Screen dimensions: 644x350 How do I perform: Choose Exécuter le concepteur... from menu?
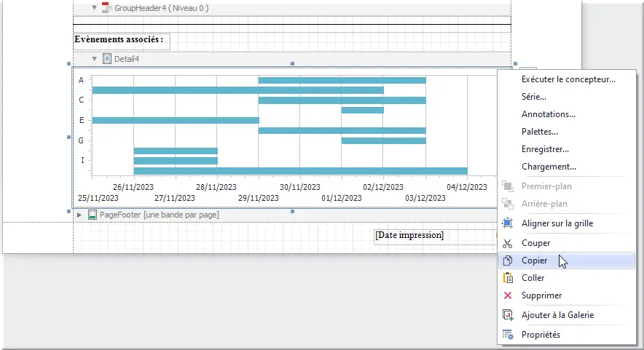pyautogui.click(x=568, y=79)
